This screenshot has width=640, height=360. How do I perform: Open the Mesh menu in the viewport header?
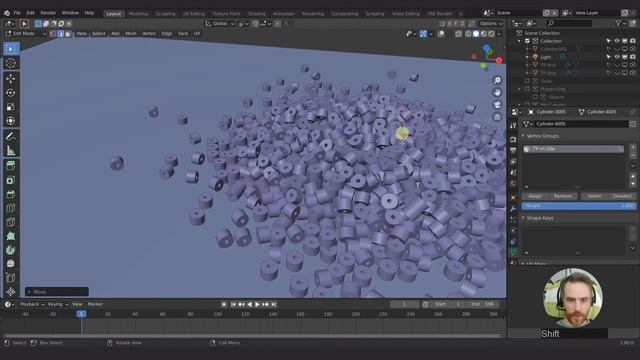[x=131, y=34]
